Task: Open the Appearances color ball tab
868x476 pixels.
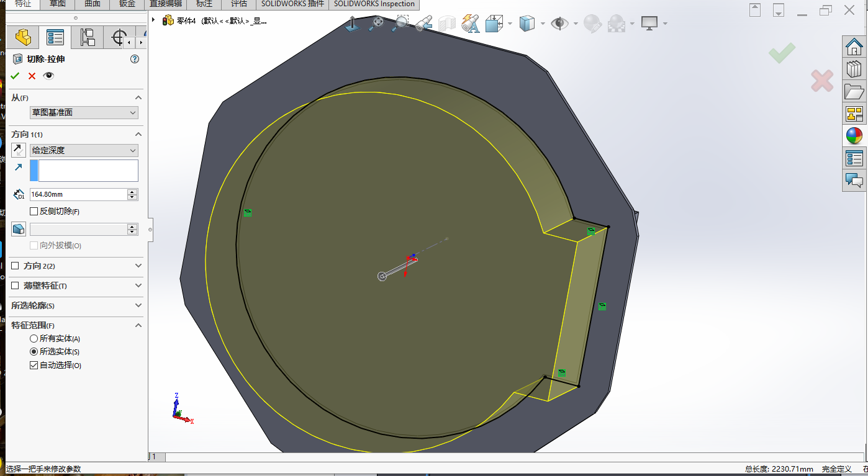Action: (854, 136)
